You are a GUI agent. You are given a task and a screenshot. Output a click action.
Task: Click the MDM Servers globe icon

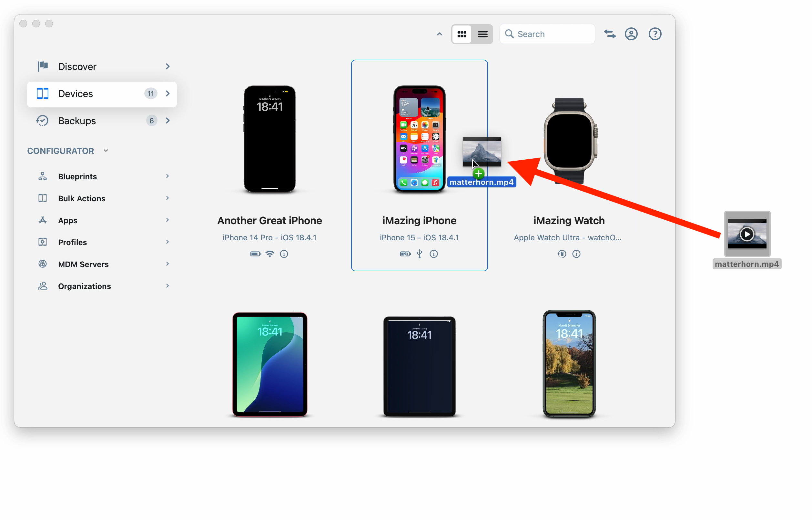coord(43,264)
